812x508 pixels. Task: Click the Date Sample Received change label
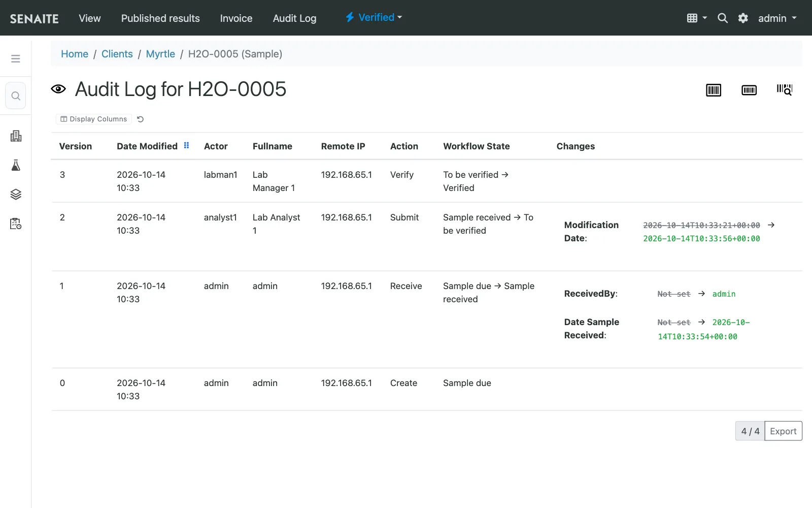[592, 329]
